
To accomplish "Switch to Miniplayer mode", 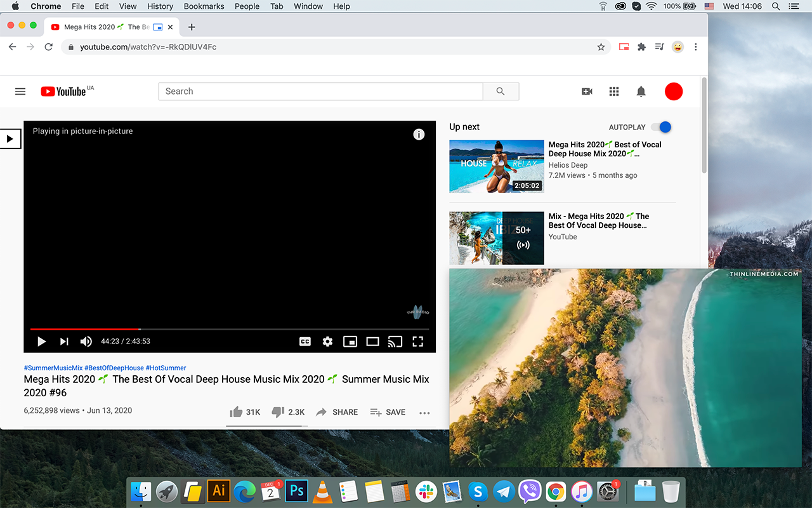I will [350, 342].
